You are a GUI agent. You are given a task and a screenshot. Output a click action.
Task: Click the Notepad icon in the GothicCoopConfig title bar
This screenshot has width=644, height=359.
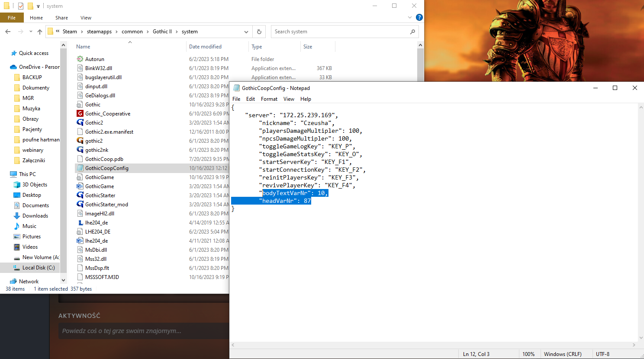click(236, 88)
